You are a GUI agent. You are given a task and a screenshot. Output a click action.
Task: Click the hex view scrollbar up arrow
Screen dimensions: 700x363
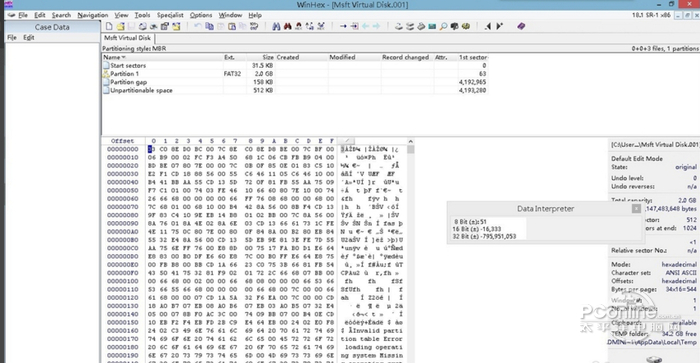[411, 141]
